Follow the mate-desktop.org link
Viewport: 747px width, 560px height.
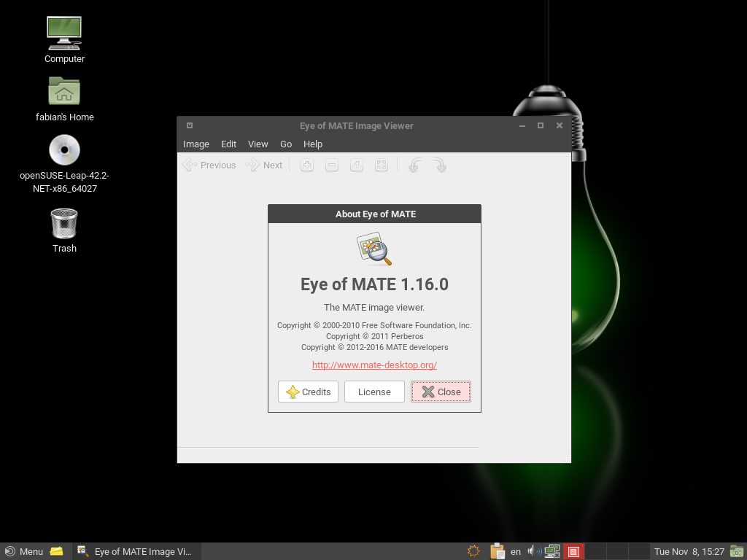pos(374,365)
